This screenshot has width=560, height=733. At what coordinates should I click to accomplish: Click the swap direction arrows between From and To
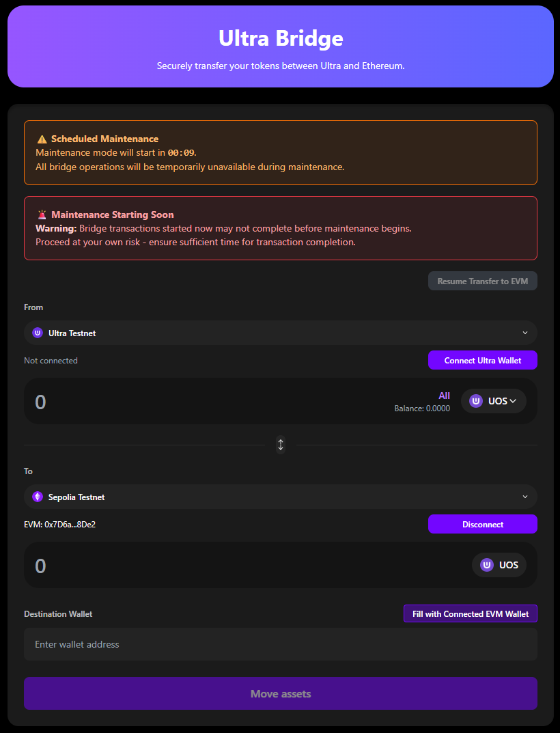click(280, 445)
